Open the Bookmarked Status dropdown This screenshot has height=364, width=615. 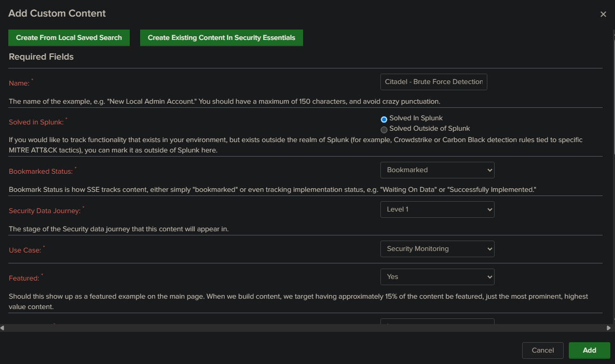pos(437,170)
